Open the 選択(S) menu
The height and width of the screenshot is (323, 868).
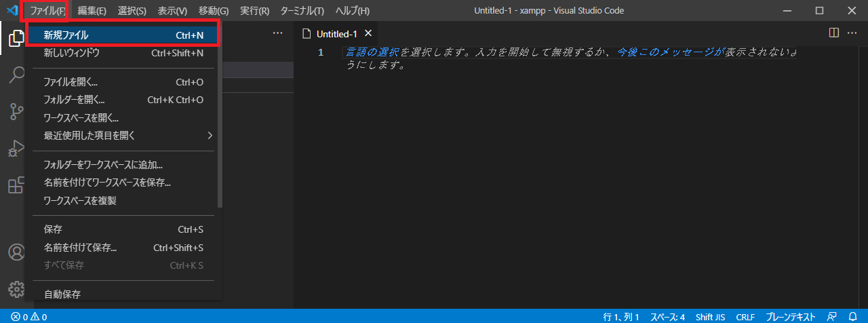132,11
